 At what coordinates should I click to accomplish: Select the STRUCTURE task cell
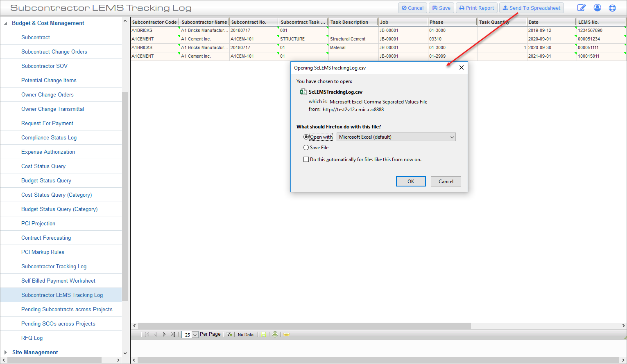pyautogui.click(x=304, y=39)
